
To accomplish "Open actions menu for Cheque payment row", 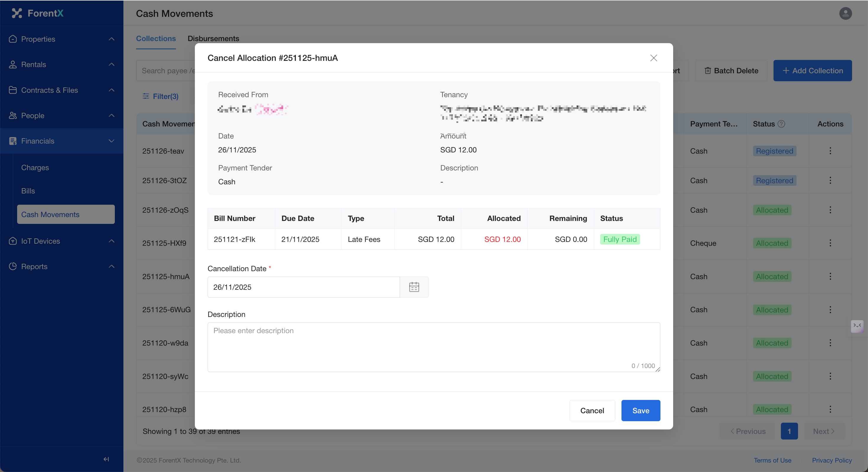I will (x=830, y=243).
